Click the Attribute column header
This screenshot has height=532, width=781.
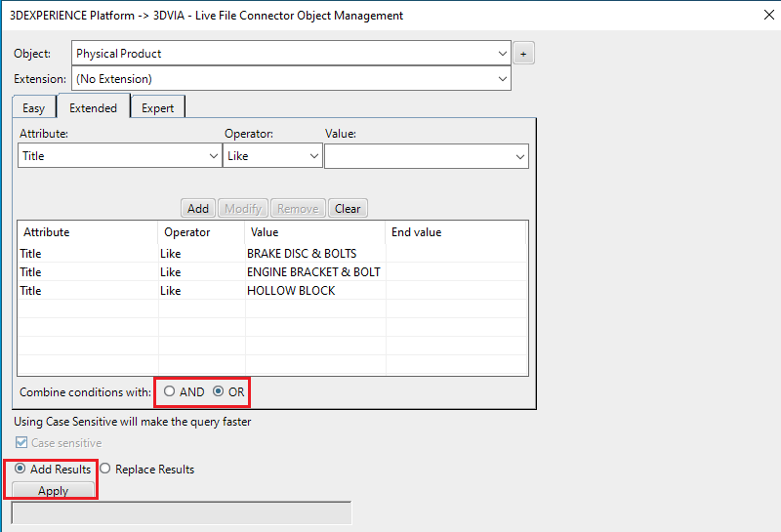coord(88,232)
